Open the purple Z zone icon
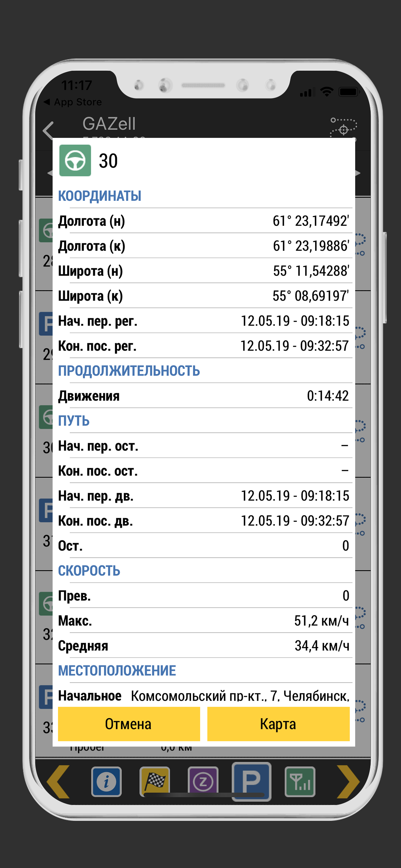Viewport: 401px width, 868px height. pyautogui.click(x=203, y=782)
